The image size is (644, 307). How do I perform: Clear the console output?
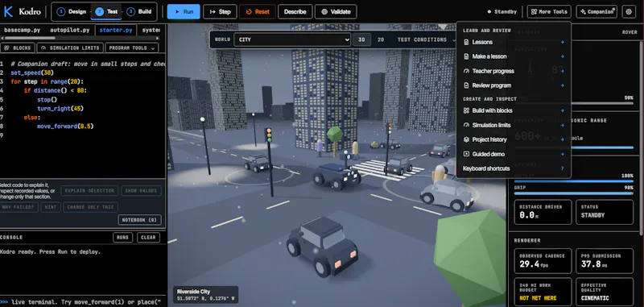[x=148, y=238]
